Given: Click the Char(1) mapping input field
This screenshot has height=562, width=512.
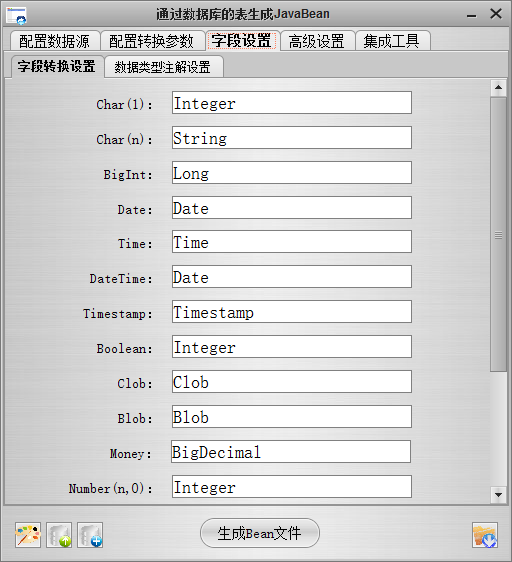Looking at the screenshot, I should pyautogui.click(x=291, y=103).
